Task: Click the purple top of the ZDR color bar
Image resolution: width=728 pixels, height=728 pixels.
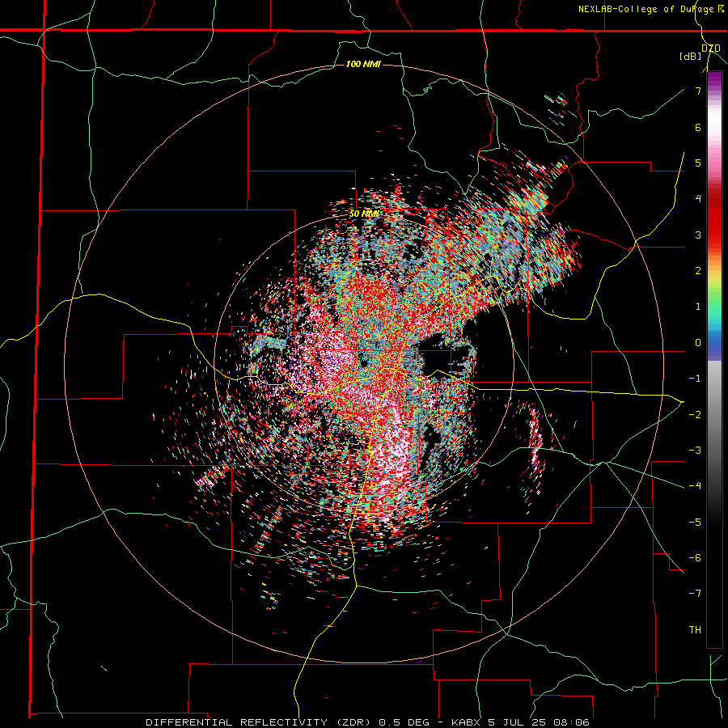Action: pyautogui.click(x=714, y=78)
